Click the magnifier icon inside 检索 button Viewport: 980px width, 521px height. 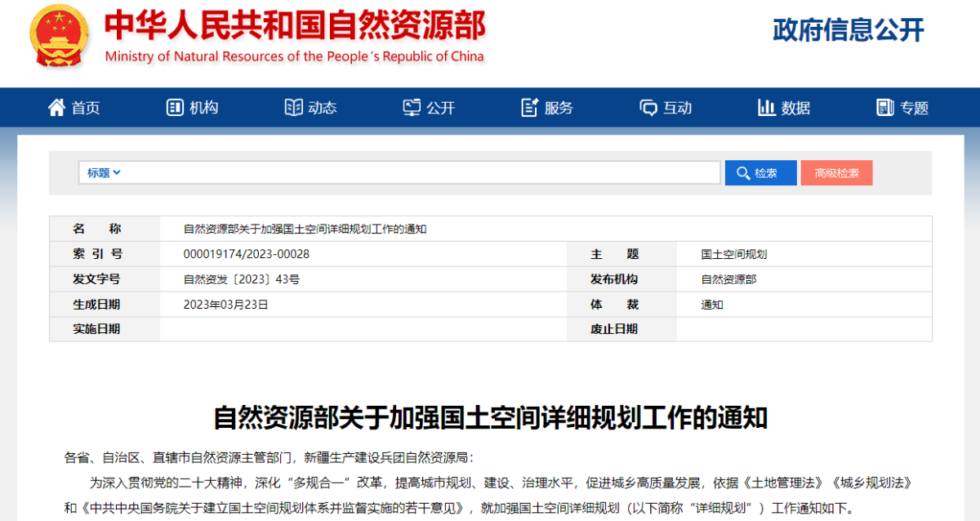(x=744, y=172)
